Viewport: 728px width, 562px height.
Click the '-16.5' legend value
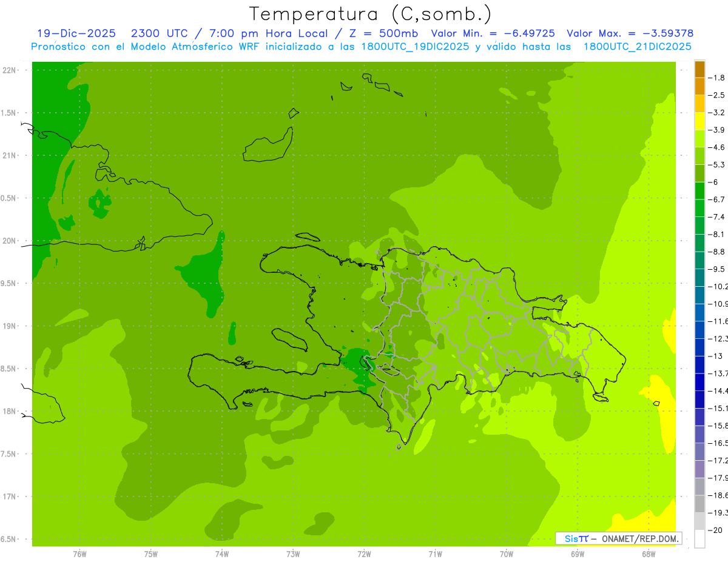pyautogui.click(x=718, y=443)
